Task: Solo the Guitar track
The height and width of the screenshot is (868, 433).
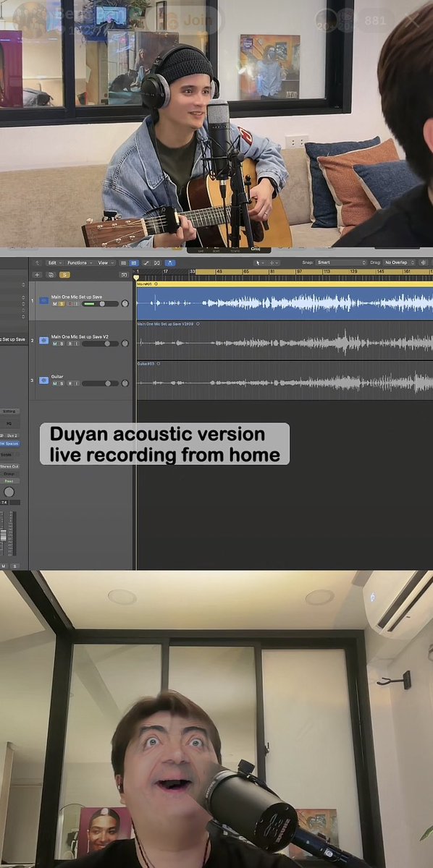Action: tap(62, 383)
